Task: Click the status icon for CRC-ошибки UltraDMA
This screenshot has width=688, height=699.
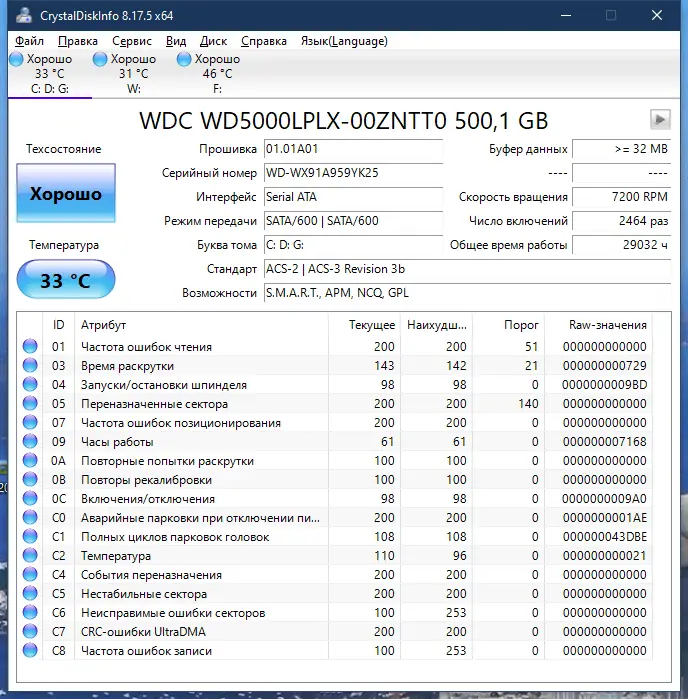Action: pyautogui.click(x=30, y=632)
